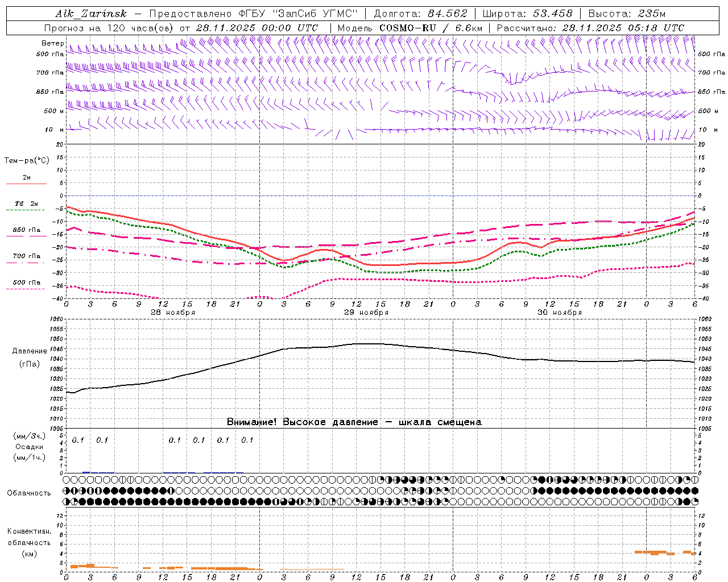Image resolution: width=728 pixels, height=582 pixels.
Task: Click the warning Внимание! Высокое давление – шкала смещена
Action: point(354,422)
